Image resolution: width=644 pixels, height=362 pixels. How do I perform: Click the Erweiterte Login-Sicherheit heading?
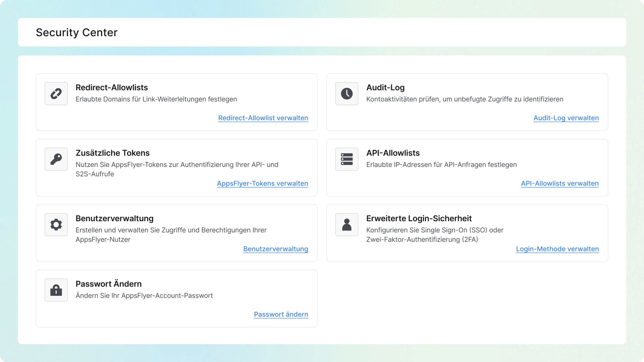click(419, 218)
